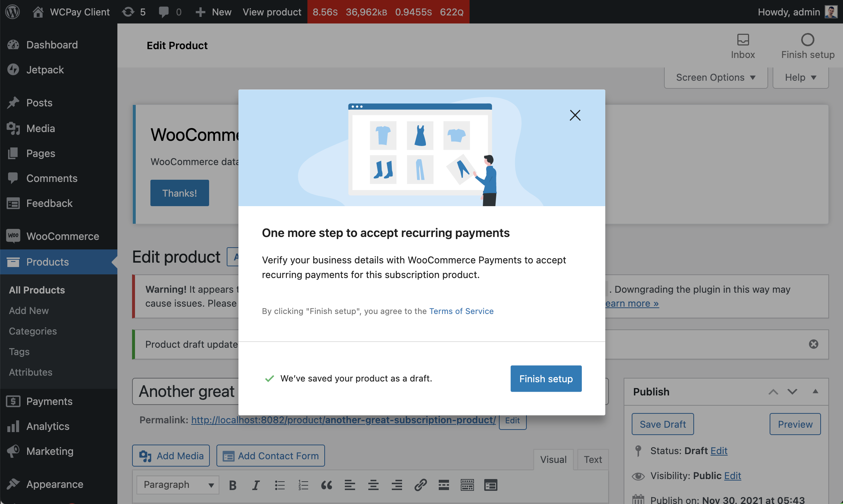Screen dimensions: 843x504
Task: Create a bulleted list
Action: (x=279, y=485)
